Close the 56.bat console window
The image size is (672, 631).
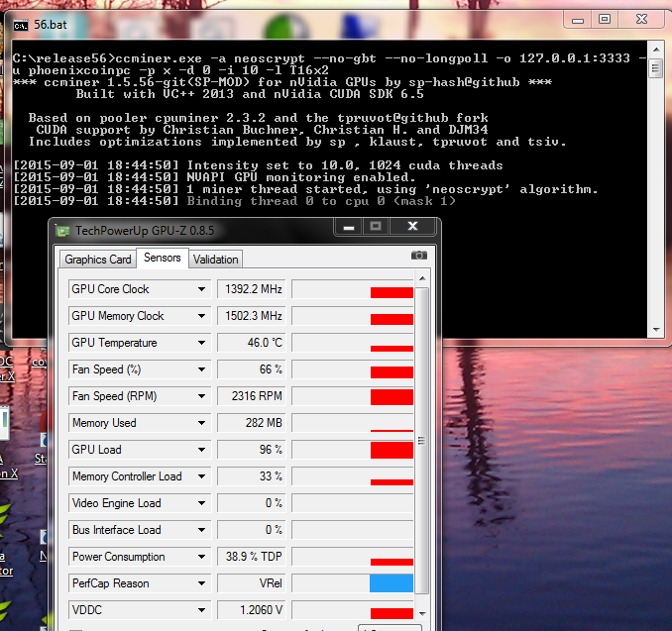coord(641,20)
